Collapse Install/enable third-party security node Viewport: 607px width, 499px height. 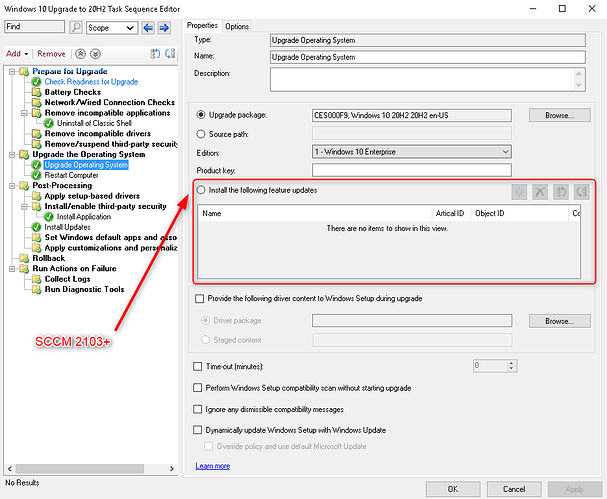[24, 207]
